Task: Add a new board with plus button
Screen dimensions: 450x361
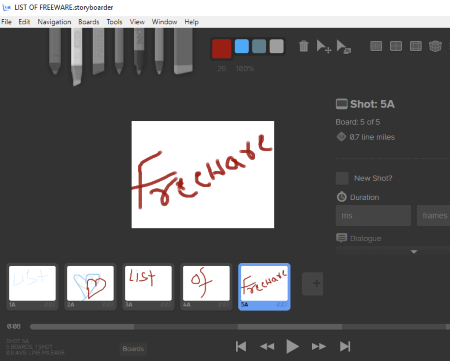Action: coord(313,284)
